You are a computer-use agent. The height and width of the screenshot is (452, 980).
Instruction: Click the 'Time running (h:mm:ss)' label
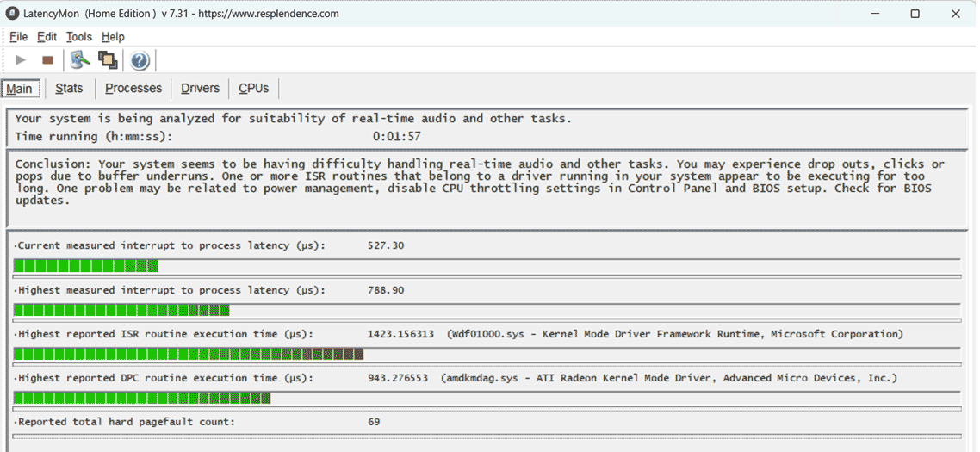click(x=94, y=136)
